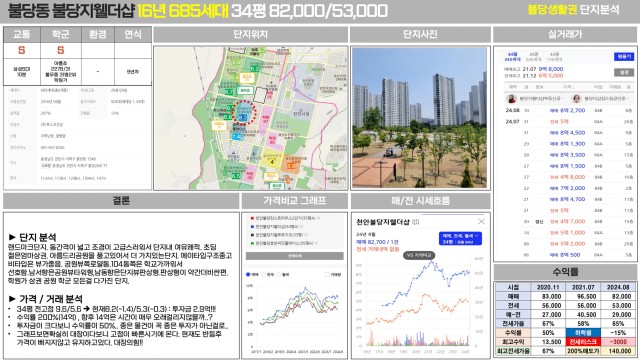Click the second realtor profile avatar
640x361 pixels.
576,98
